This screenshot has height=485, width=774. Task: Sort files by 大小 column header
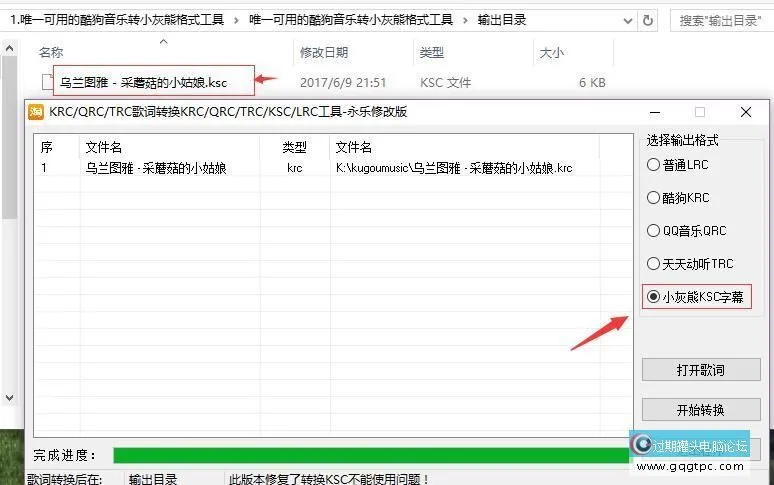(x=551, y=52)
